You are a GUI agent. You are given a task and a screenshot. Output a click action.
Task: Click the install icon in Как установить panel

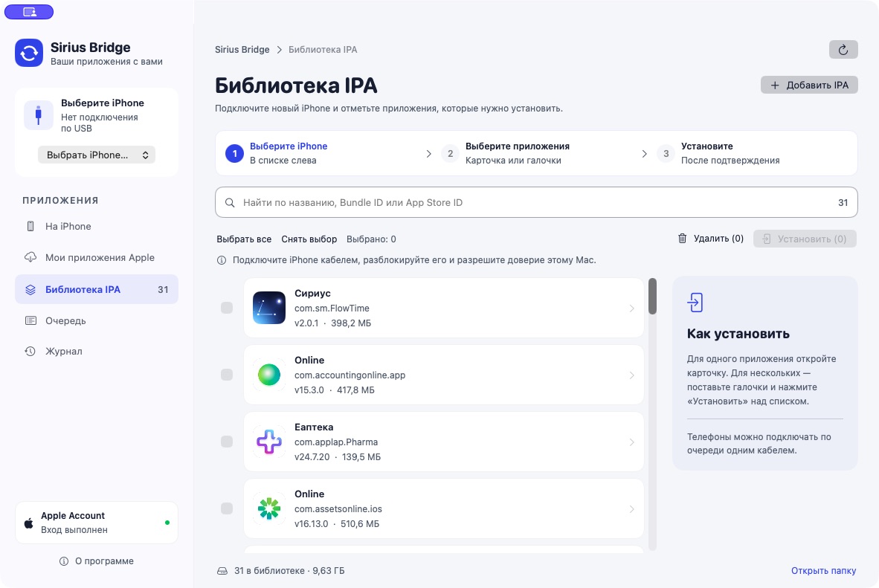(x=695, y=303)
